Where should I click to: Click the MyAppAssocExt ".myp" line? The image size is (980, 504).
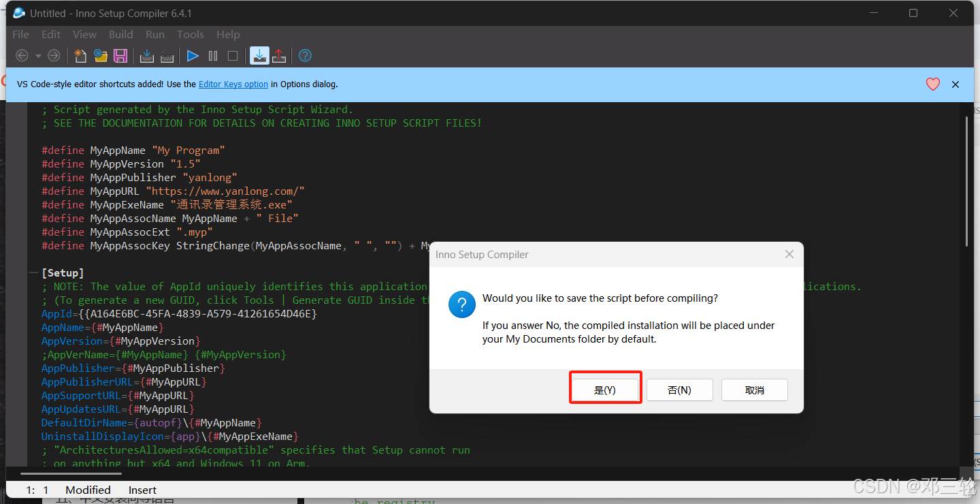tap(127, 232)
